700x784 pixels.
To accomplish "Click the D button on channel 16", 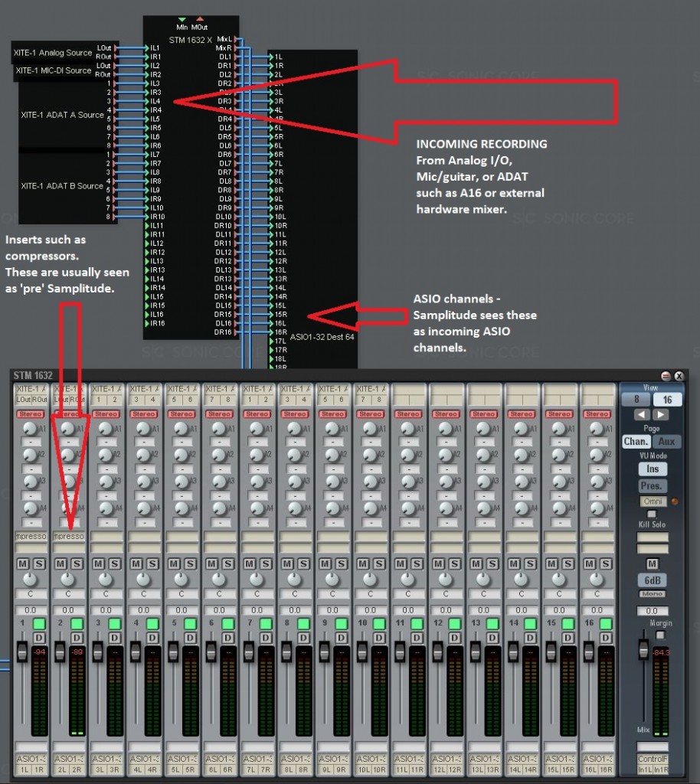I will coord(606,638).
